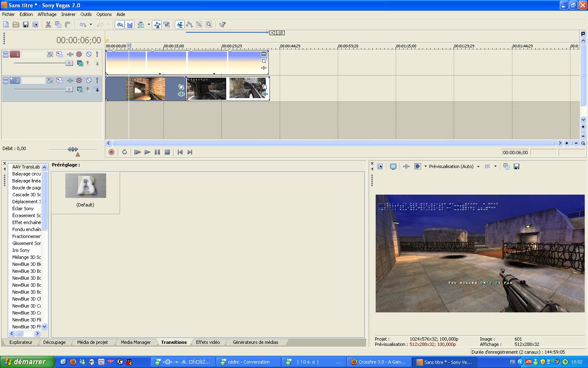Click the timeline zoom tool magnifier icon
The width and height of the screenshot is (588, 368).
(583, 143)
